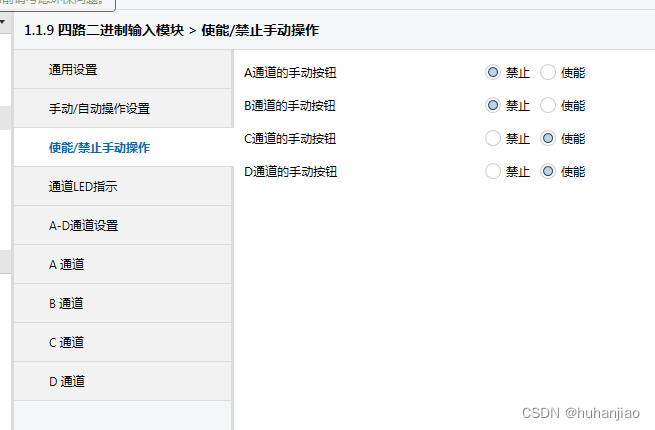The height and width of the screenshot is (430, 655).
Task: Choose 使能 for C通道的手动按钮
Action: click(548, 138)
